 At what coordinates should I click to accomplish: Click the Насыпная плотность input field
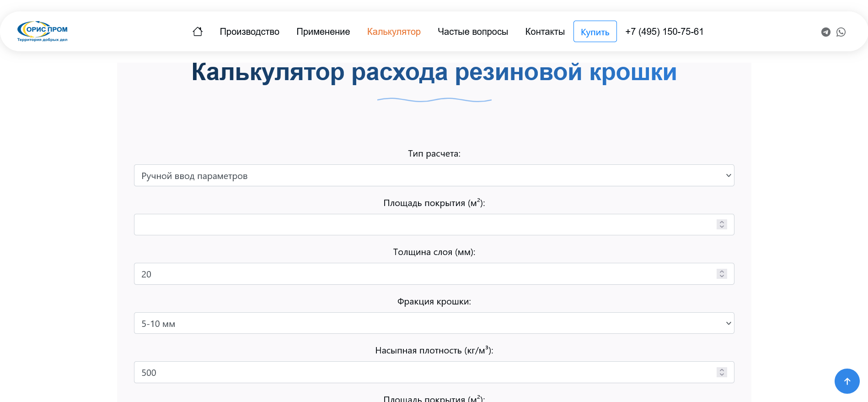click(x=424, y=372)
